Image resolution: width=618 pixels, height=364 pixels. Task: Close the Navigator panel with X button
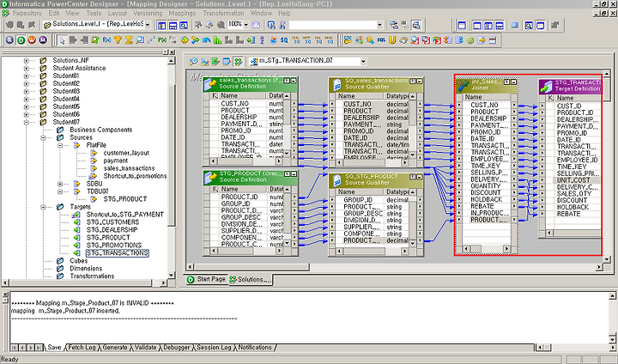tap(172, 52)
